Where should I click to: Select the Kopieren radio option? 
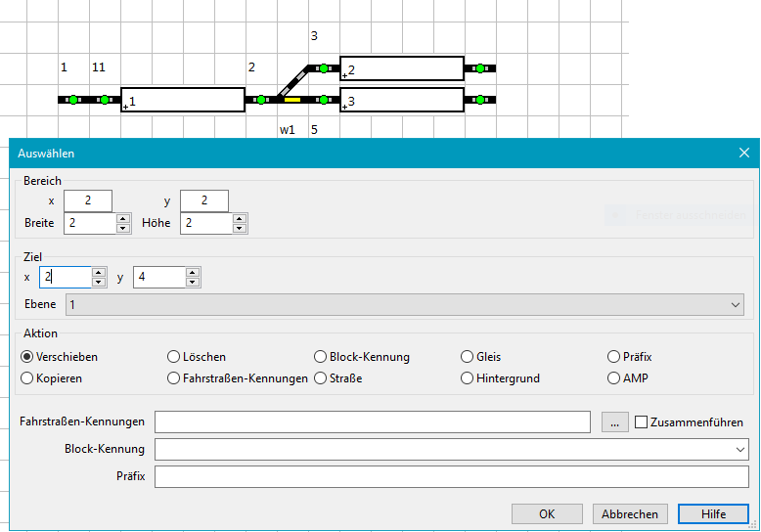tap(27, 378)
